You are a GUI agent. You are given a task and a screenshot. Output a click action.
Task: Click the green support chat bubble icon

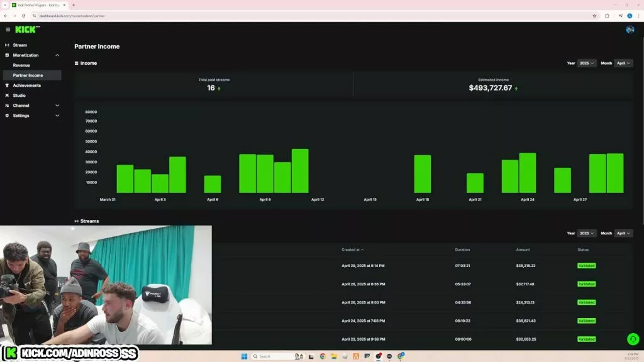(x=633, y=339)
